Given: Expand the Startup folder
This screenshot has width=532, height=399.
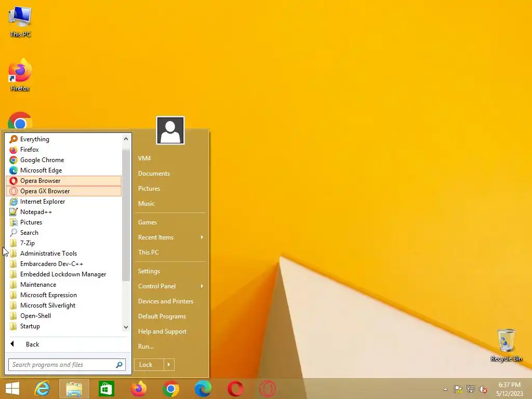Looking at the screenshot, I should 63,326.
